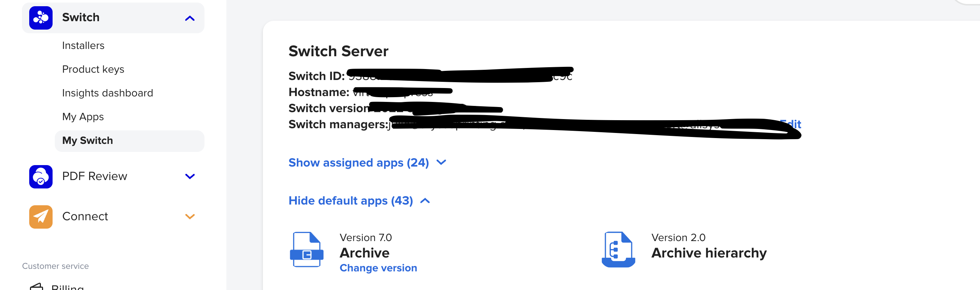The width and height of the screenshot is (980, 290).
Task: Click the Switch managers label
Action: tap(338, 125)
